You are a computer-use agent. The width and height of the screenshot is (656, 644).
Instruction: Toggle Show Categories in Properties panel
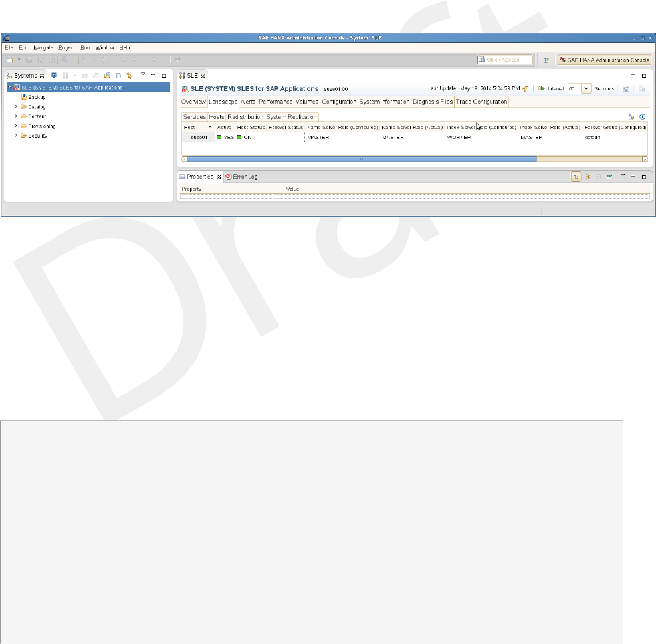coord(576,177)
